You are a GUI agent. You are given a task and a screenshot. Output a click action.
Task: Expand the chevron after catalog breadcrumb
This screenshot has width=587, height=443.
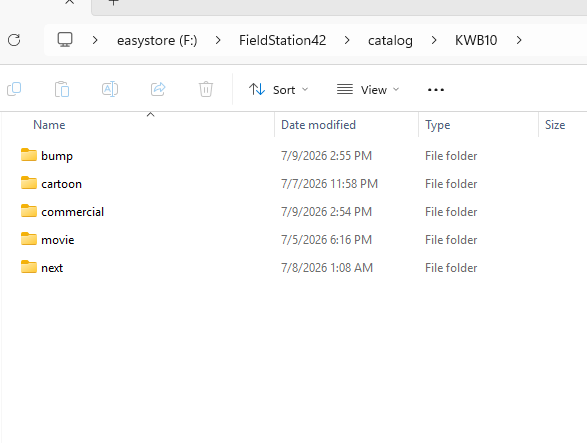click(x=434, y=40)
